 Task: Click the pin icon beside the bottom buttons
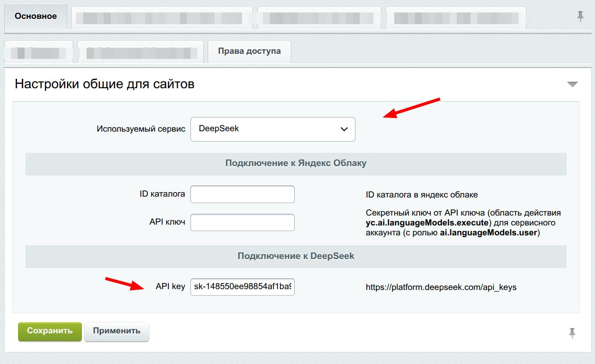pyautogui.click(x=572, y=333)
